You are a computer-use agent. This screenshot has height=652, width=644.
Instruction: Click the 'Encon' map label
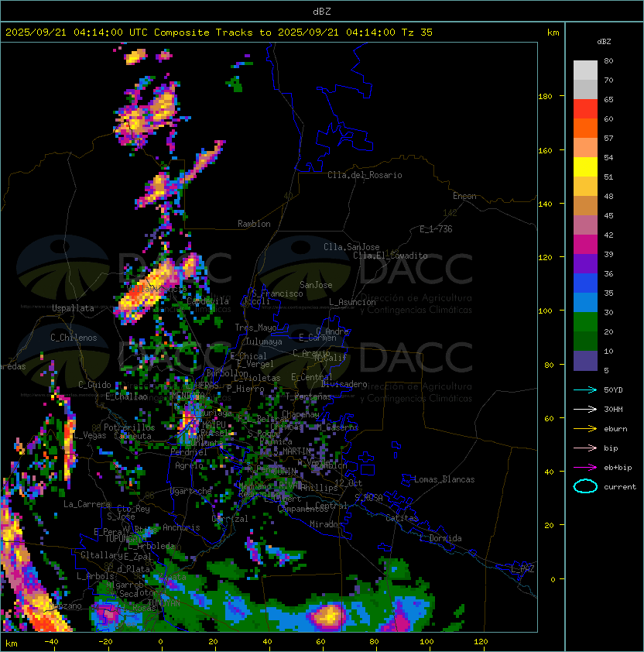tap(464, 196)
